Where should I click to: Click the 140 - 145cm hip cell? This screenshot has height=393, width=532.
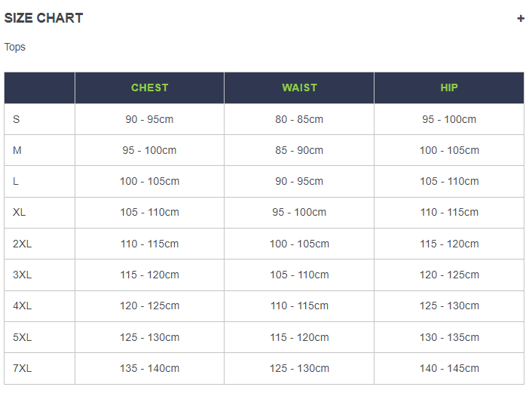[449, 368]
